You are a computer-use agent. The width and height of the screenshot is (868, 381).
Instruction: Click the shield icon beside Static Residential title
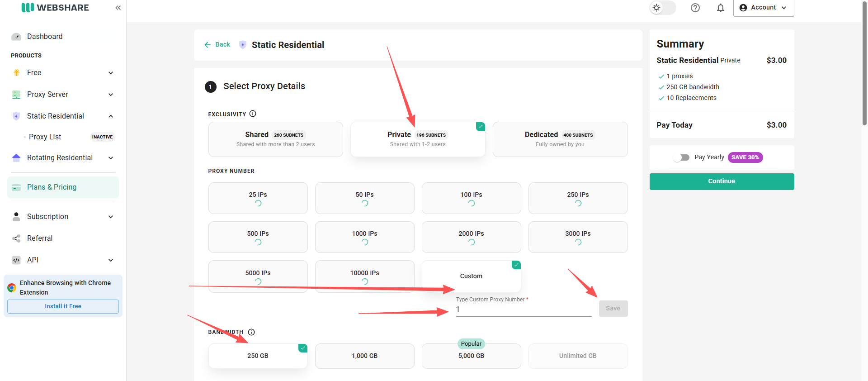pos(243,44)
